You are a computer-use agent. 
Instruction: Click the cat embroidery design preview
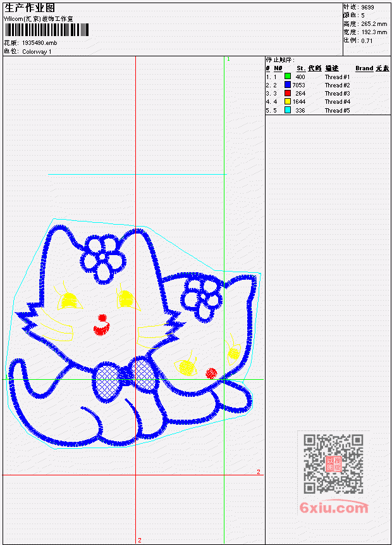[x=133, y=334]
